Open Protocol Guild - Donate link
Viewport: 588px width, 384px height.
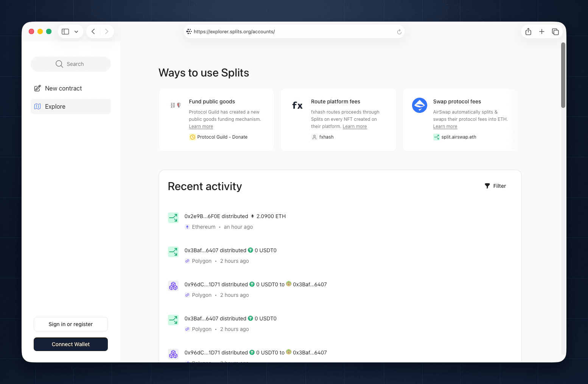(x=218, y=137)
